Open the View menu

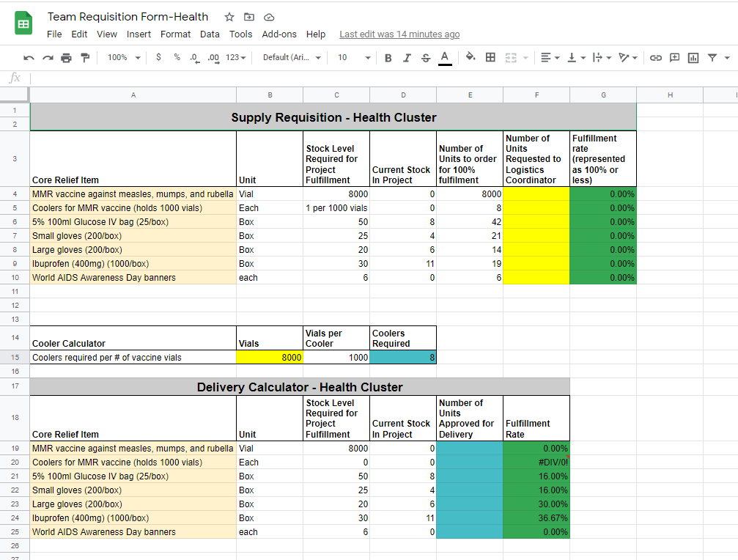pos(107,34)
